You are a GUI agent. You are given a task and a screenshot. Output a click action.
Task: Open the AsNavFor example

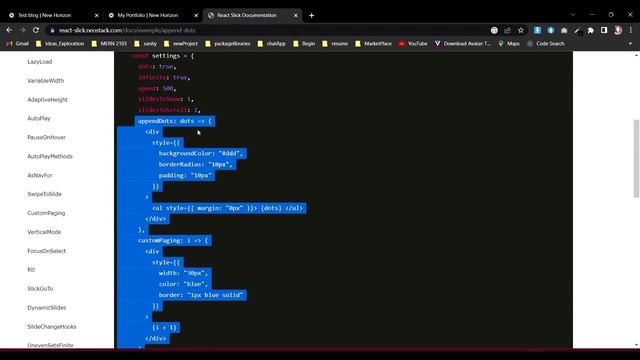pos(40,175)
